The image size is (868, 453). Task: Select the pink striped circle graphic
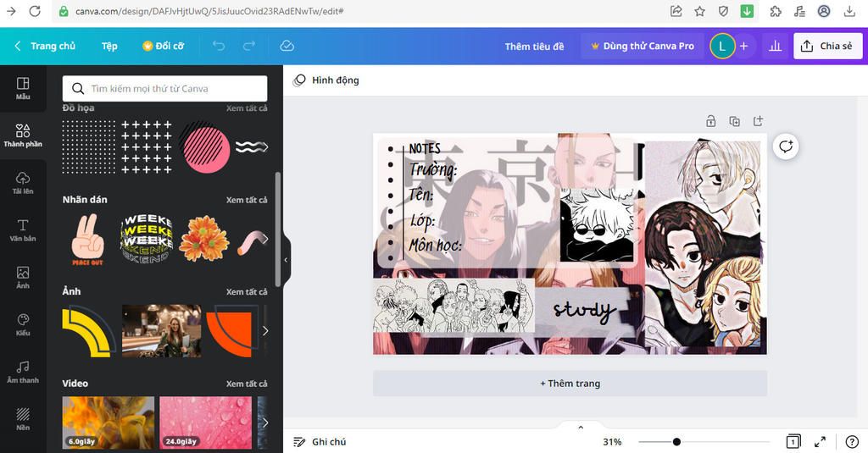click(203, 147)
